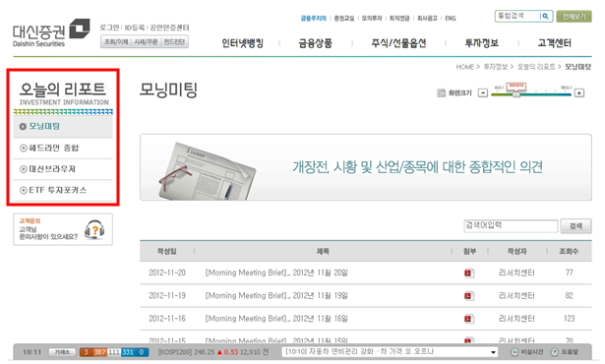Click 투자정보 in the breadcrumb
This screenshot has width=605, height=364.
[x=496, y=67]
